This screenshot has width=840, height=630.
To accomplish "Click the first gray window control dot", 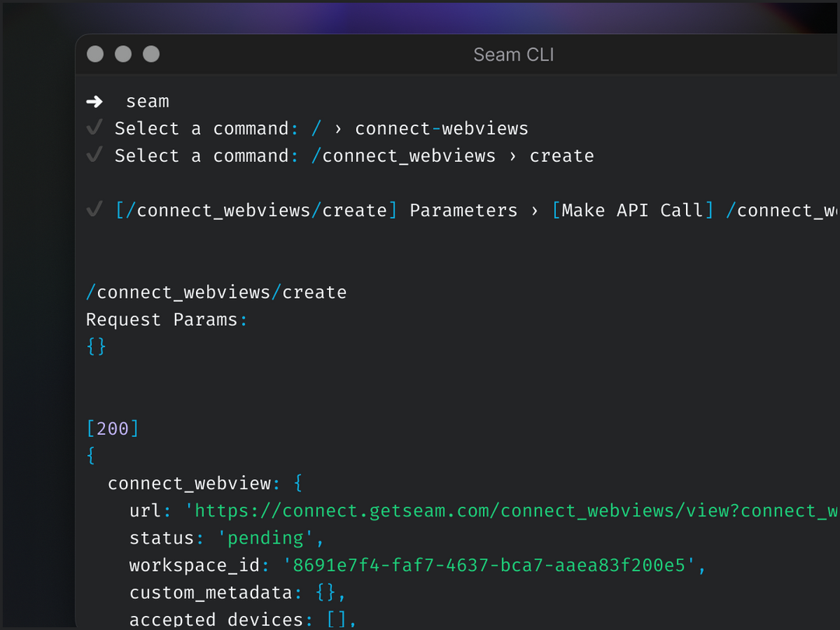I will (x=96, y=54).
